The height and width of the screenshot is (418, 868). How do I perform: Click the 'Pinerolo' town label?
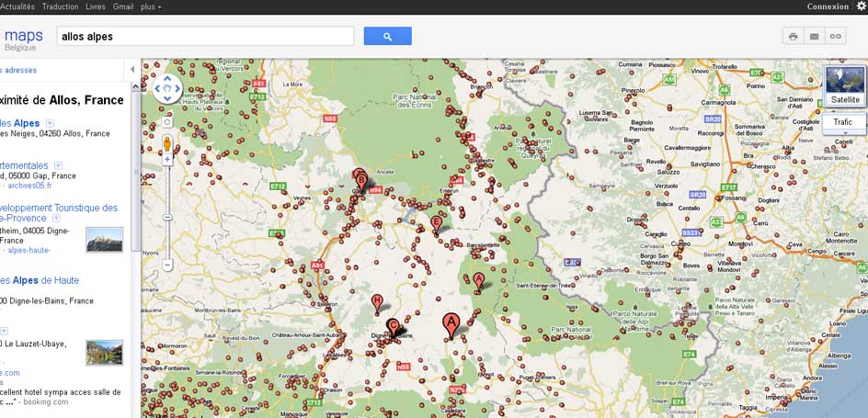pos(634,90)
